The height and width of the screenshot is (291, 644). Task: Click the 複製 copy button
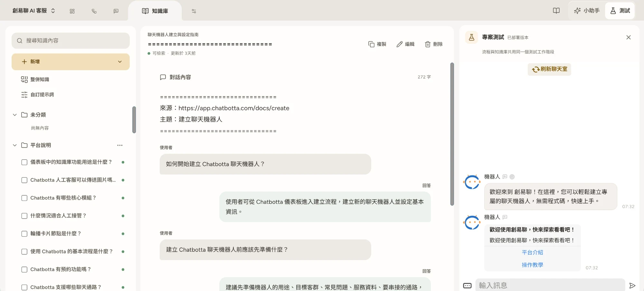tap(377, 44)
